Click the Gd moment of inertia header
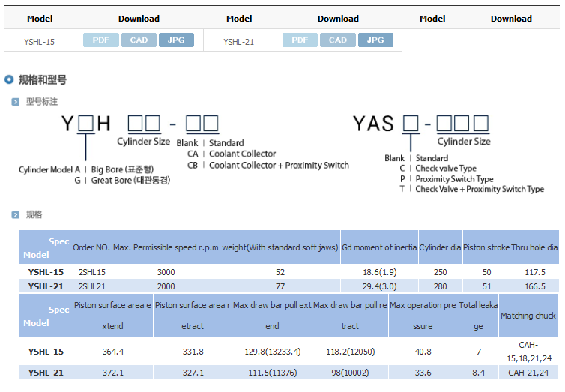Image resolution: width=565 pixels, height=392 pixels. click(379, 247)
